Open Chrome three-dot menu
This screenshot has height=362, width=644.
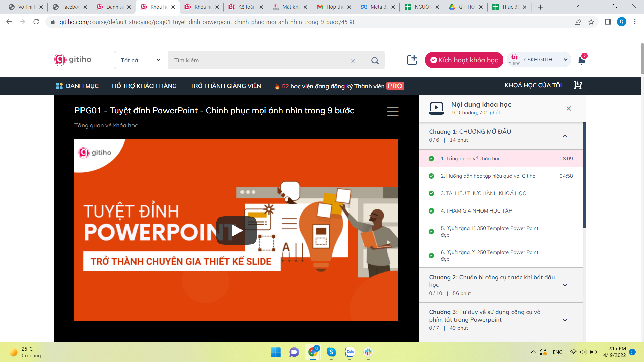[635, 22]
